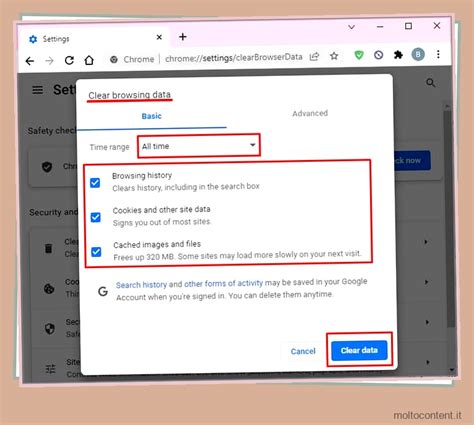Screen dimensions: 474x425
Task: Open the Search history link
Action: pyautogui.click(x=141, y=285)
